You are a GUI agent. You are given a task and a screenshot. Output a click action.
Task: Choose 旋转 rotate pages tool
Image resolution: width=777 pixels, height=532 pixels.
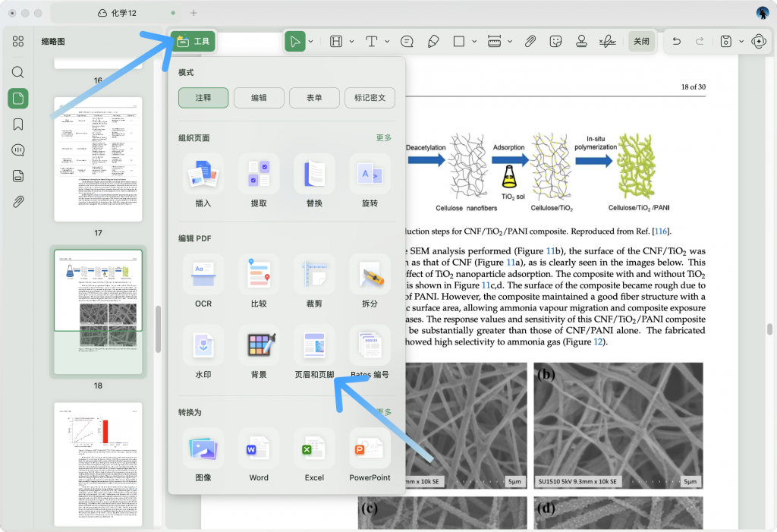tap(370, 181)
